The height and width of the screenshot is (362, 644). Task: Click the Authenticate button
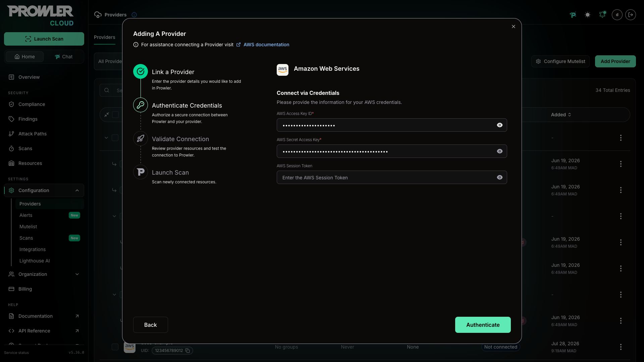click(x=483, y=325)
